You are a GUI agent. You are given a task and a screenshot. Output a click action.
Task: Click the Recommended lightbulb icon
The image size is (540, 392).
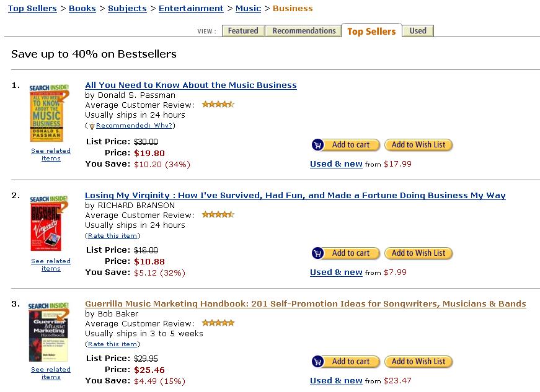92,126
